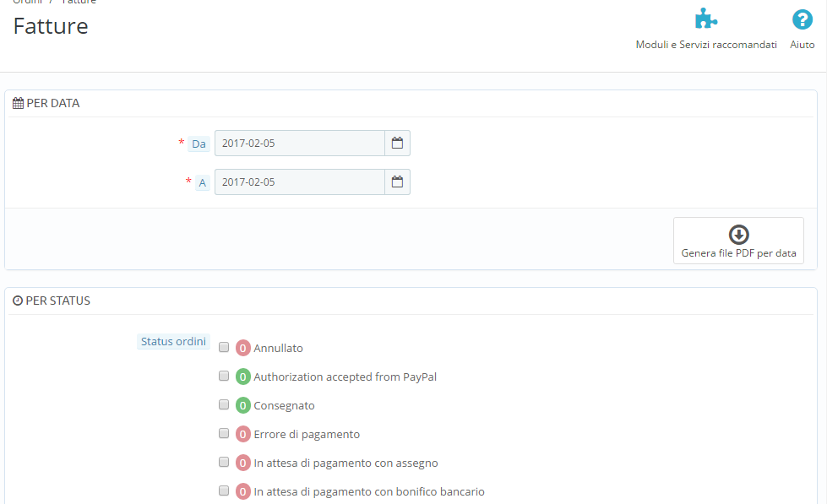Click the calendar icon in the PER DATA header
Viewport: 827px width, 504px height.
(17, 102)
